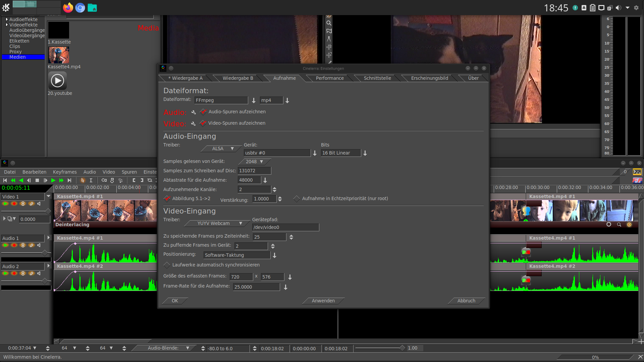Image resolution: width=644 pixels, height=362 pixels.
Task: Click the stop transport button
Action: pyautogui.click(x=37, y=180)
